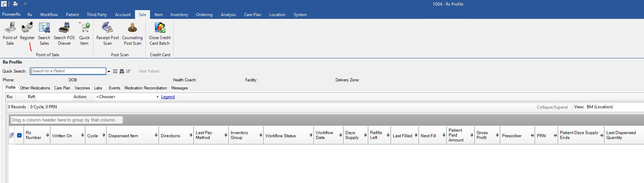Click Collapse/Expand above the grid

[x=552, y=107]
